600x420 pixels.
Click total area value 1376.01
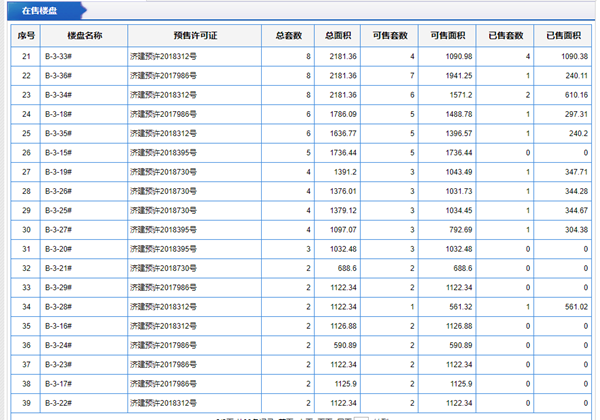coord(343,191)
